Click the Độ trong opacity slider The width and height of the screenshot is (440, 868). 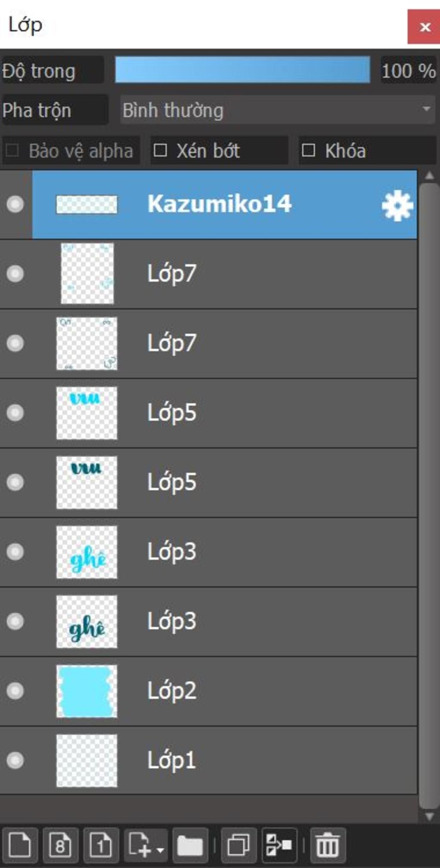[242, 70]
